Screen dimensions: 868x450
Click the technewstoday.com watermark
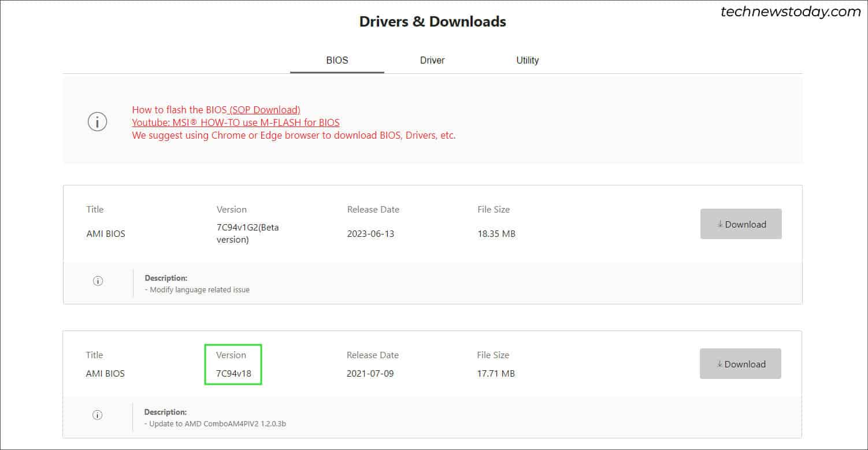[x=791, y=12]
